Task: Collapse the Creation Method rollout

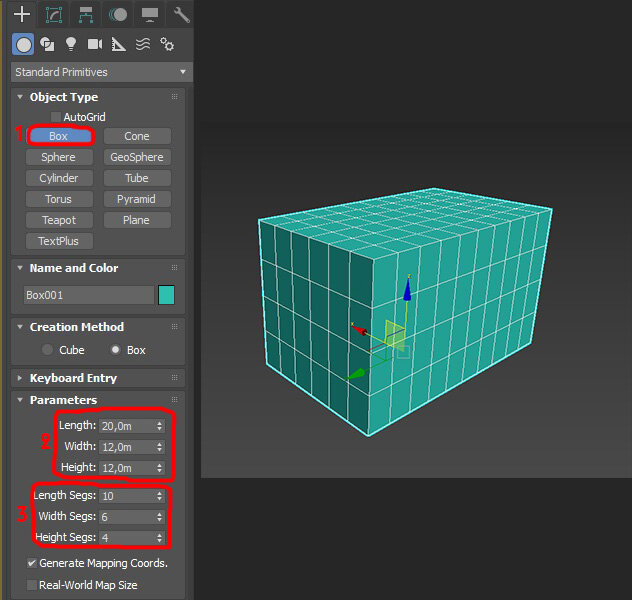Action: 20,327
